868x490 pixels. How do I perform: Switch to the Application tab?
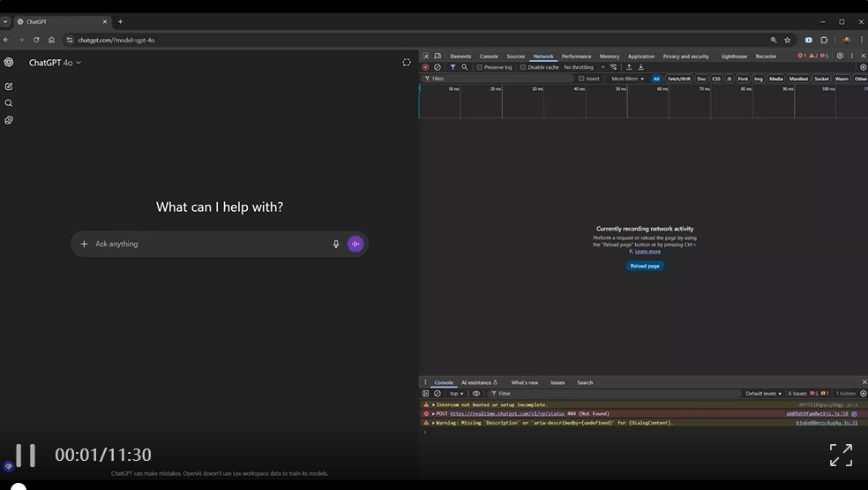(641, 56)
